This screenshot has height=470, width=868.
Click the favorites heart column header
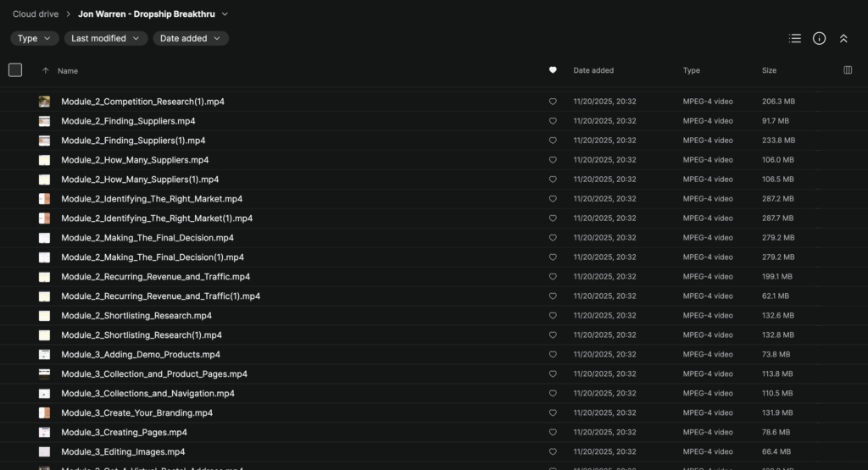(x=553, y=70)
